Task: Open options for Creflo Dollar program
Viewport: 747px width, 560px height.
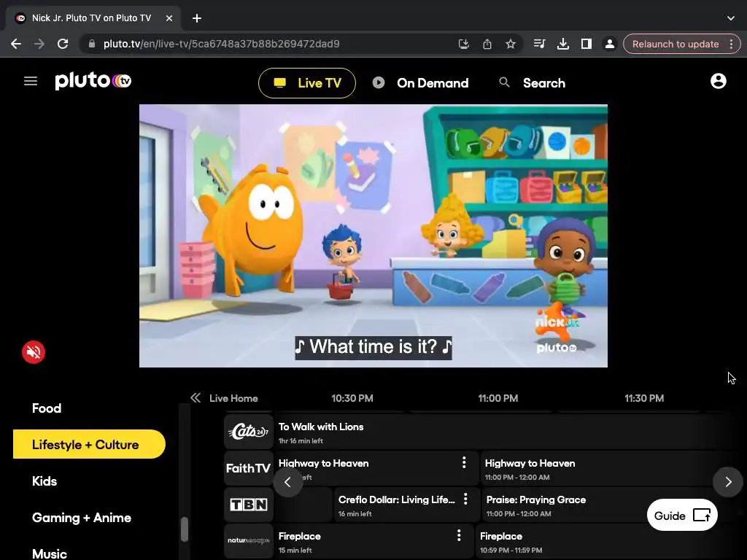Action: [465, 499]
